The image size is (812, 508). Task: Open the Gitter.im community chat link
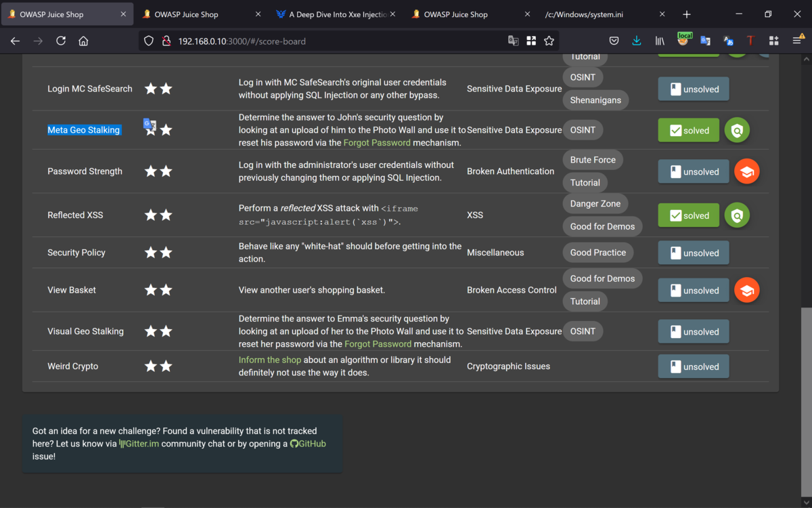coord(139,444)
